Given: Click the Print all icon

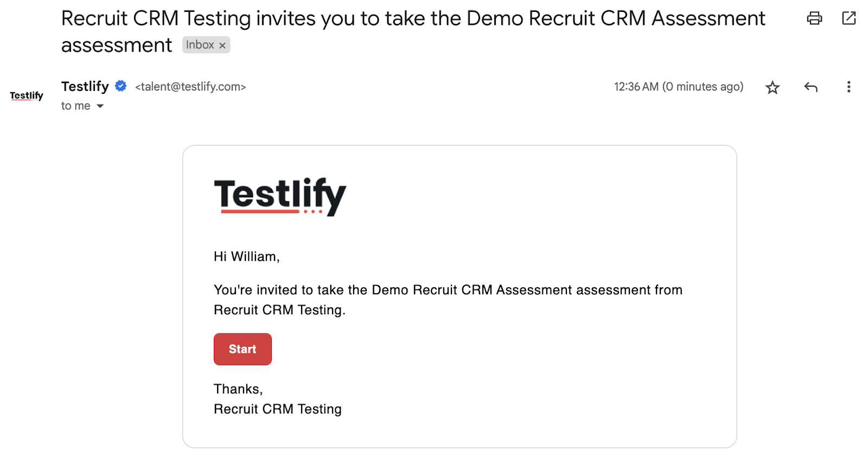Looking at the screenshot, I should coord(814,18).
